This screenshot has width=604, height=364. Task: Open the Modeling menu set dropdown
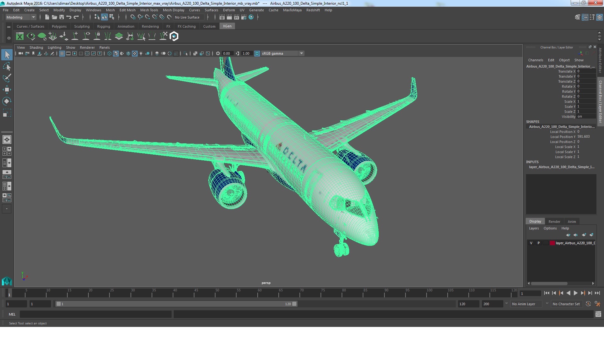pos(21,17)
